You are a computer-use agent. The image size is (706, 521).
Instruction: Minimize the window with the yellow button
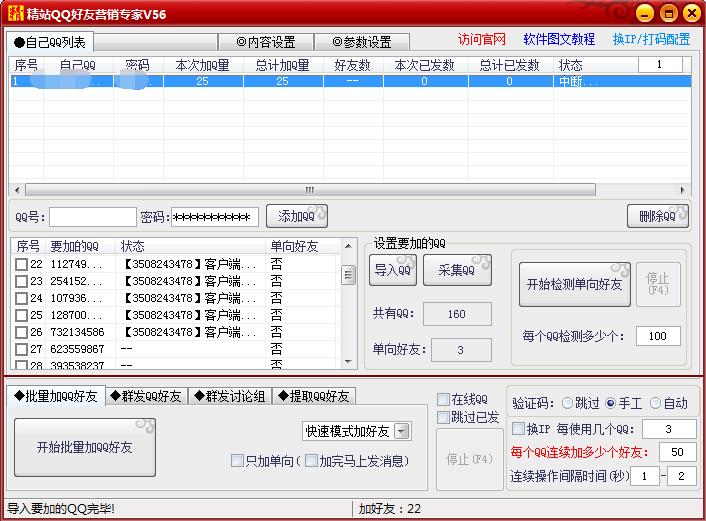[645, 14]
